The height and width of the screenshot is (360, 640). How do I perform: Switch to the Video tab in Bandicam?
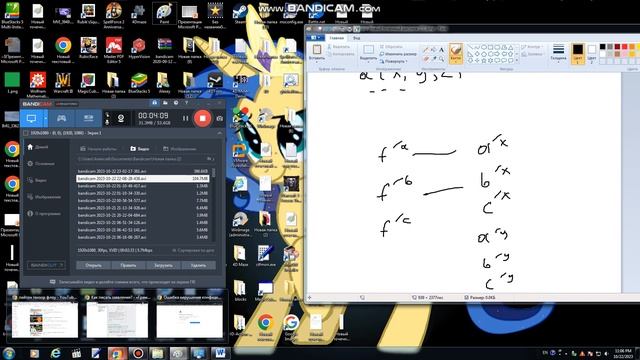click(x=140, y=149)
